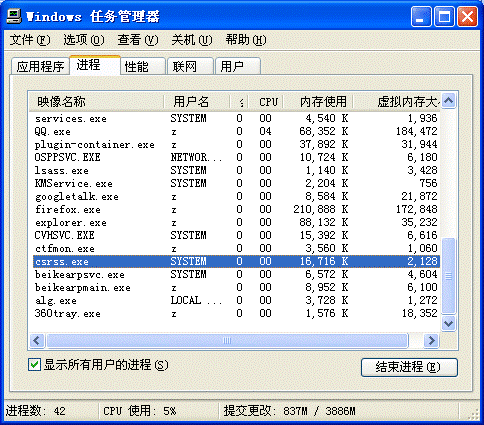
Task: Click the 结束进程(E) button
Action: [409, 367]
